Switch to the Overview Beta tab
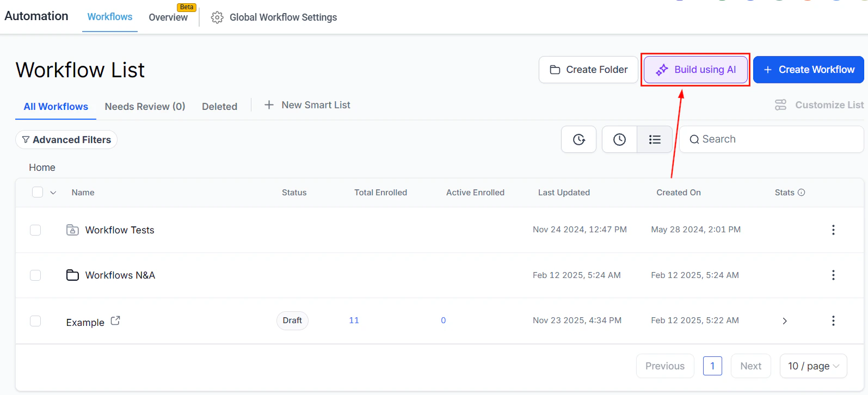Viewport: 868px width, 395px height. point(168,17)
